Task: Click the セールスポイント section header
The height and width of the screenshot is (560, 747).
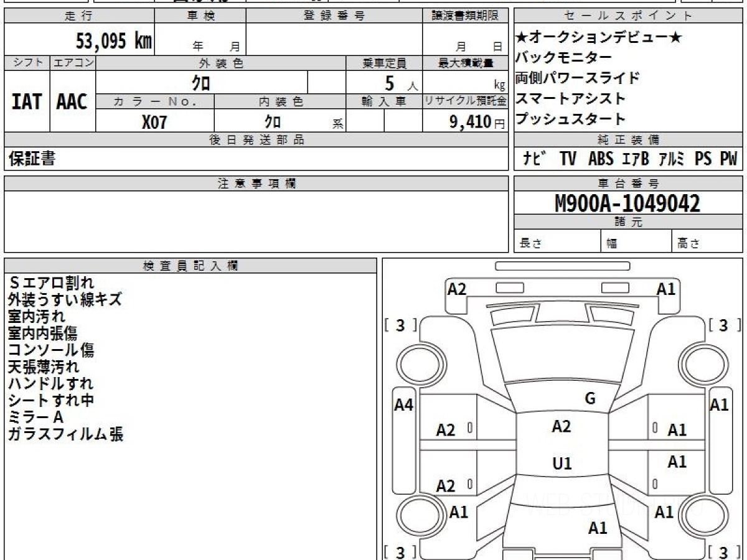Action: [629, 16]
